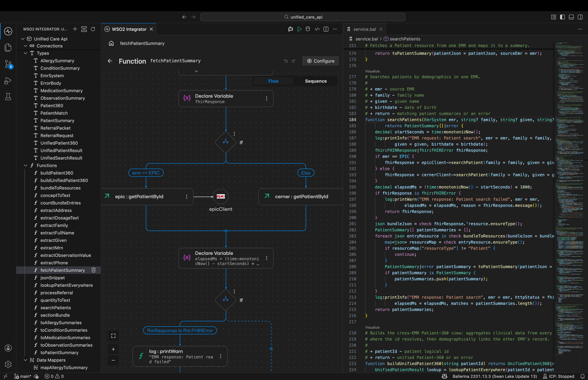Click the unified_care_api search field
Image resolution: width=588 pixels, height=380 pixels.
[303, 17]
